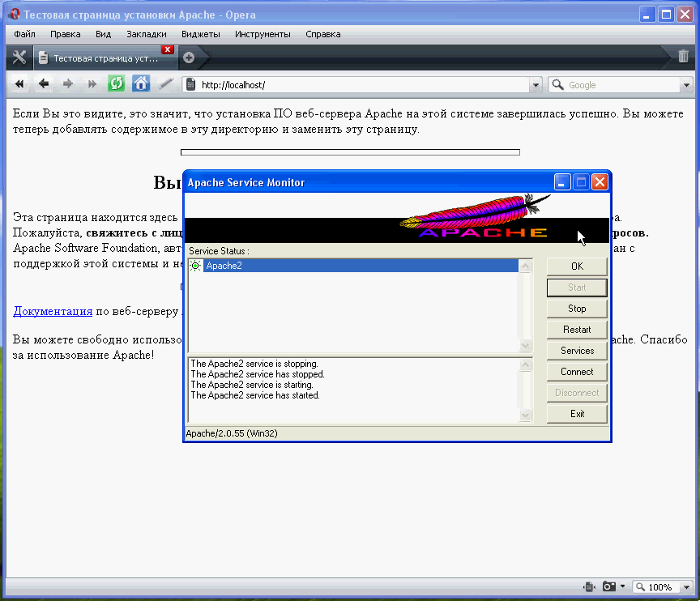Reload the page with green icon

[x=116, y=84]
